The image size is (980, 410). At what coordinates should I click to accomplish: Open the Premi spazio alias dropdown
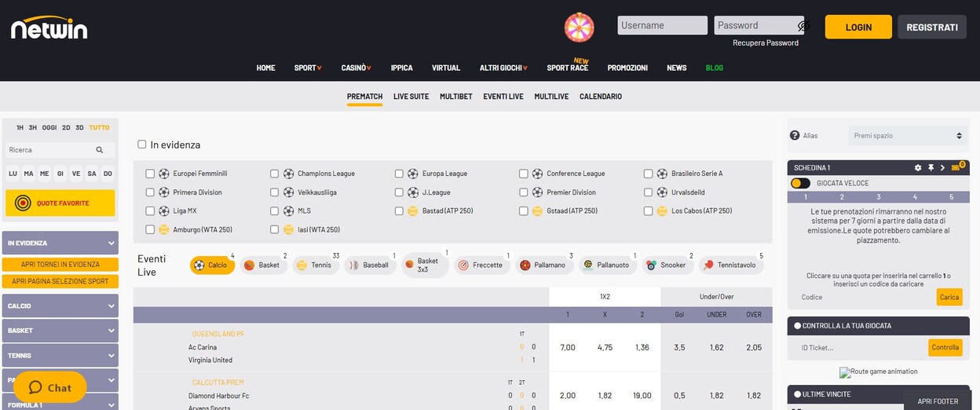click(908, 136)
